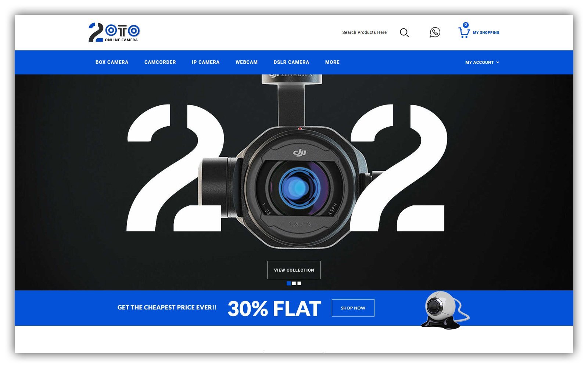Switch to the second slide dot
Image resolution: width=588 pixels, height=368 pixels.
(x=294, y=283)
